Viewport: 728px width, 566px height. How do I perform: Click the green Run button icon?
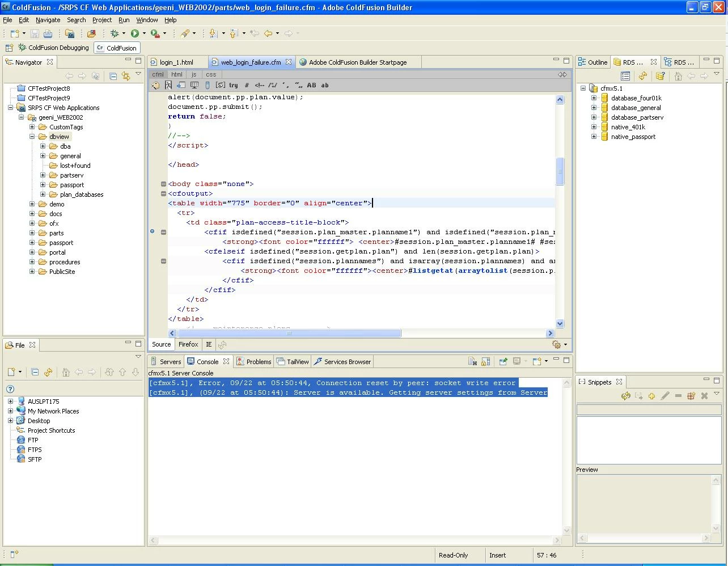point(135,34)
